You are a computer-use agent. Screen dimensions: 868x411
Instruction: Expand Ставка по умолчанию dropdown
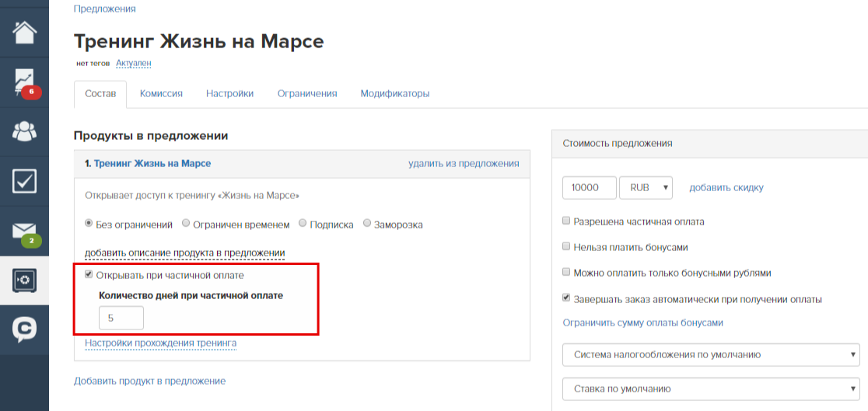[711, 389]
